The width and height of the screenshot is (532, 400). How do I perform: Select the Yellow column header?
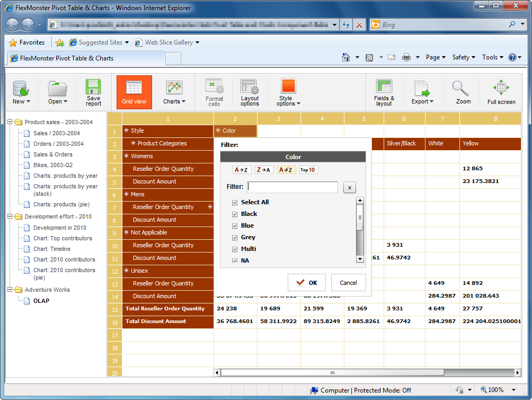click(490, 143)
